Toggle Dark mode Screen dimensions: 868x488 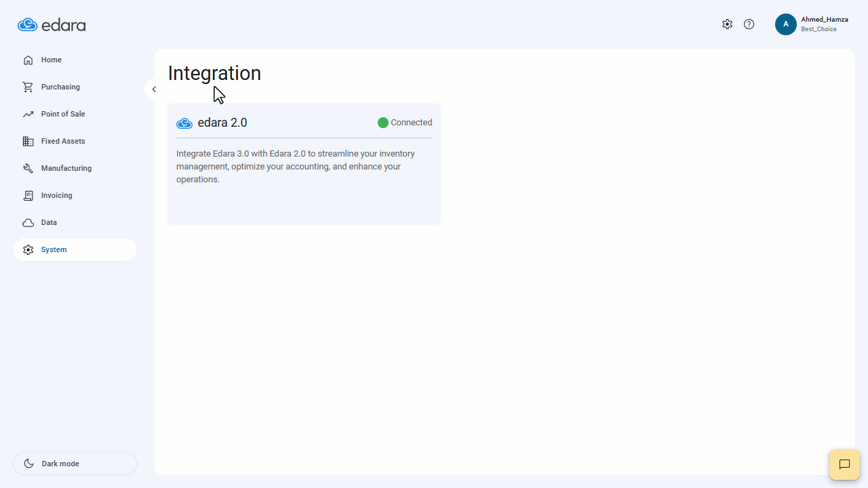[x=75, y=464]
